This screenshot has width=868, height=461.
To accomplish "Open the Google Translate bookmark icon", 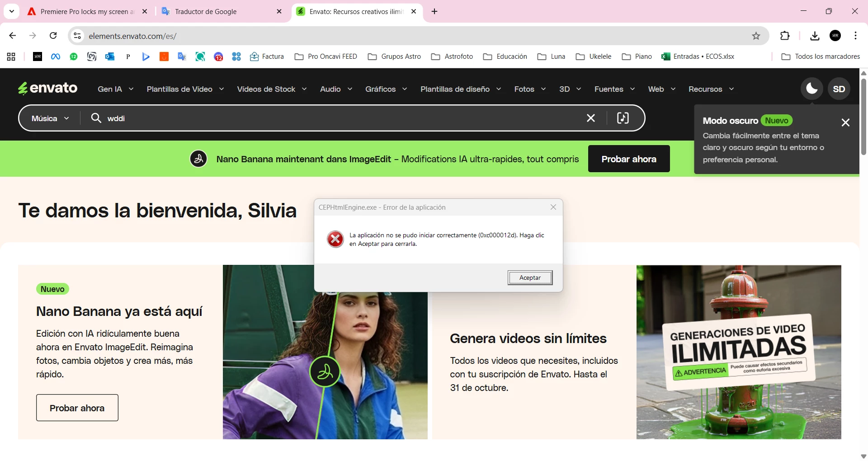I will click(x=182, y=56).
